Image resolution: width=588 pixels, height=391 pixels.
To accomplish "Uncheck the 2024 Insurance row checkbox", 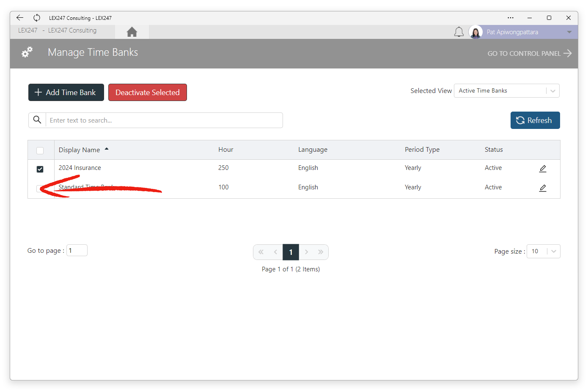I will click(x=40, y=169).
